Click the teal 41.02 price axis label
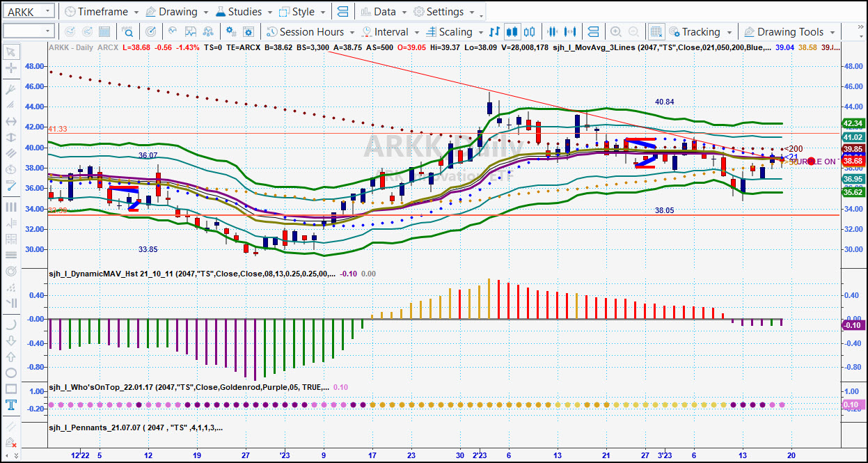The image size is (868, 463). (x=852, y=138)
